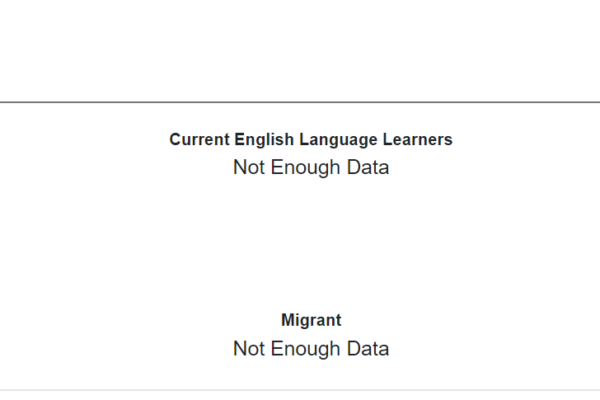The height and width of the screenshot is (400, 600).
Task: Click the capital M of Migrant
Action: 287,320
